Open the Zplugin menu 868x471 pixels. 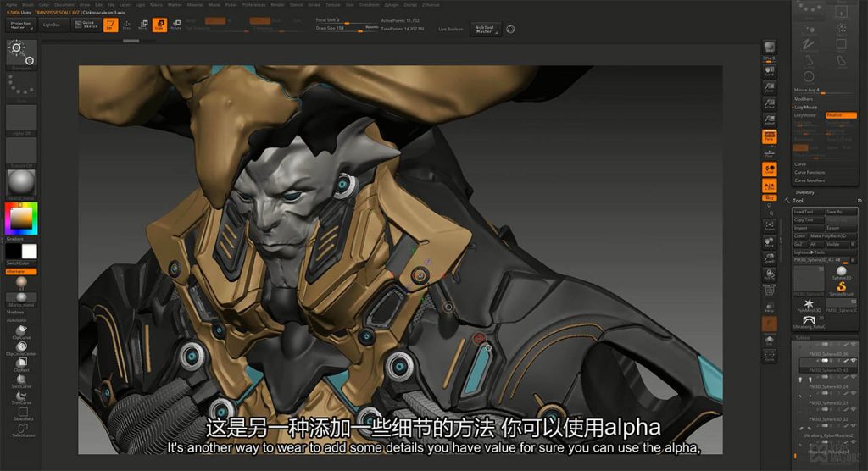(x=392, y=5)
